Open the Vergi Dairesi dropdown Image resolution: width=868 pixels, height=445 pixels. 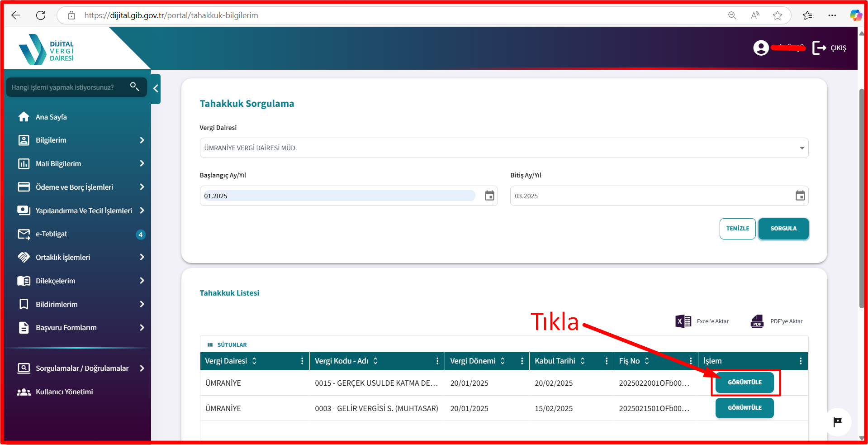point(504,148)
